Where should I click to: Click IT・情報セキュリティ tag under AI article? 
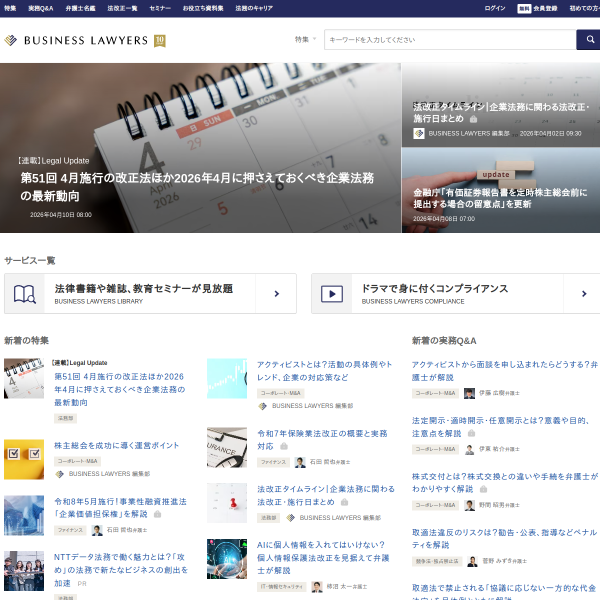(x=282, y=587)
